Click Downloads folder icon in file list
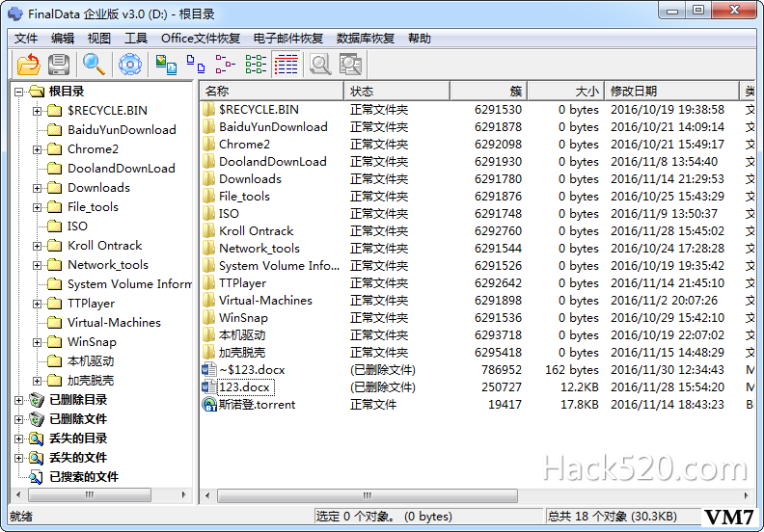This screenshot has width=764, height=532. [209, 178]
